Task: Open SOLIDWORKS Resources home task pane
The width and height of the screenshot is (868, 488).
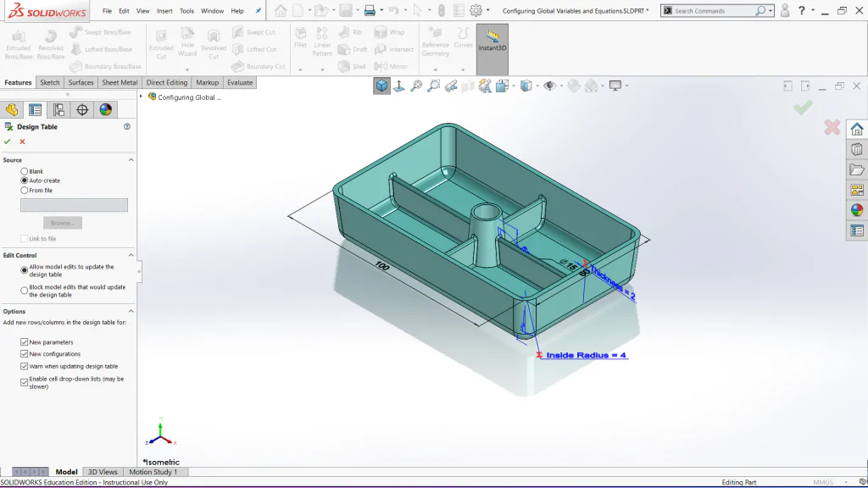Action: click(x=857, y=130)
